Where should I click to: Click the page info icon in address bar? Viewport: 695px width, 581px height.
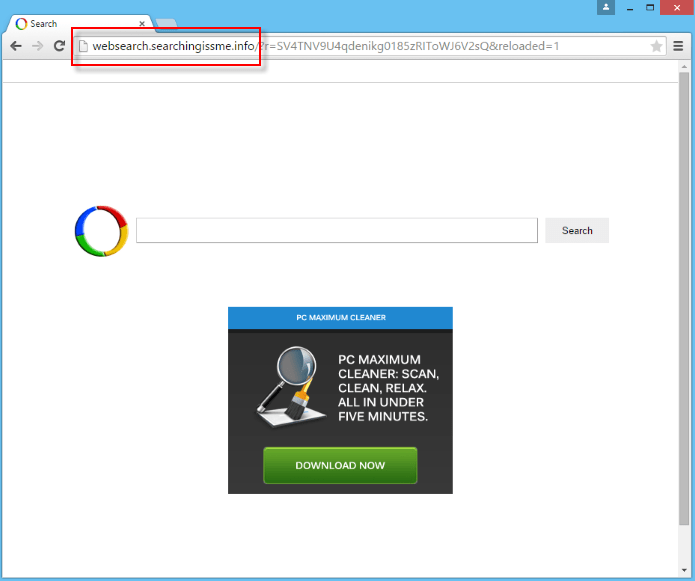pyautogui.click(x=83, y=46)
